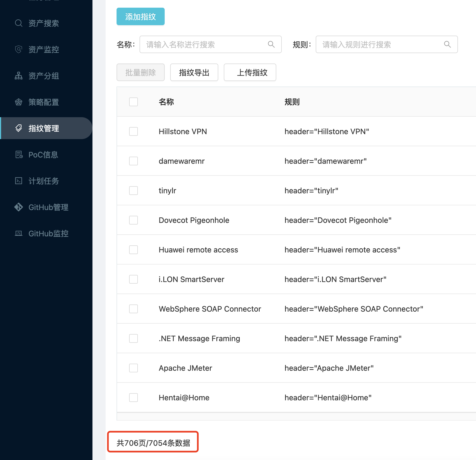The image size is (476, 460).
Task: Click rule header="Hillstone VPN"
Action: click(x=327, y=131)
